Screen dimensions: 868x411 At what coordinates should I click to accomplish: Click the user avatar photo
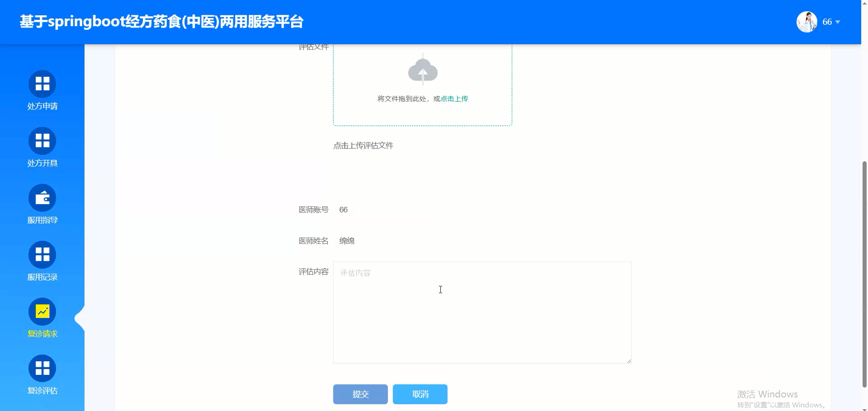807,21
